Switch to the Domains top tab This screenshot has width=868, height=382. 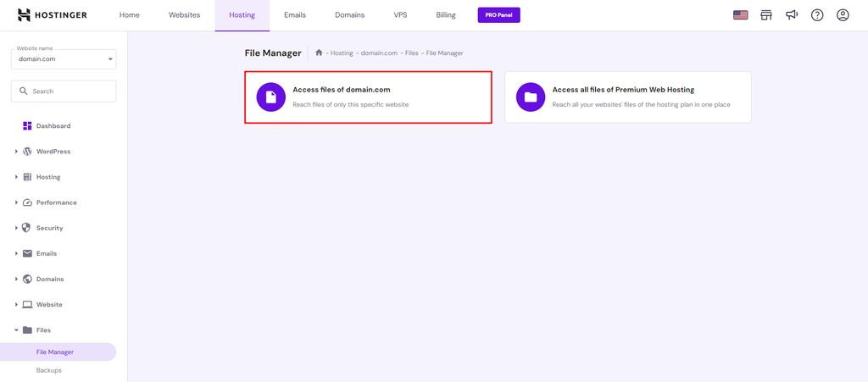pyautogui.click(x=350, y=15)
